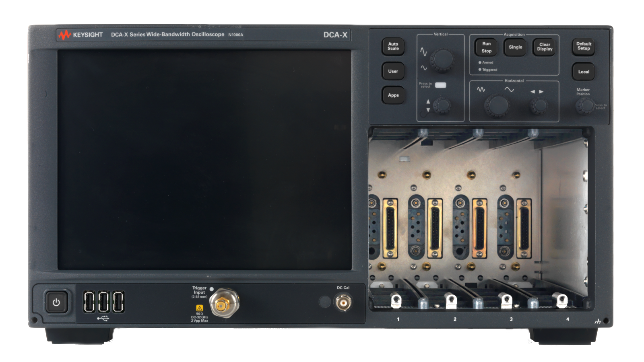Touch the gold D-sub connector in slot 1
The height and width of the screenshot is (362, 644).
click(x=390, y=228)
